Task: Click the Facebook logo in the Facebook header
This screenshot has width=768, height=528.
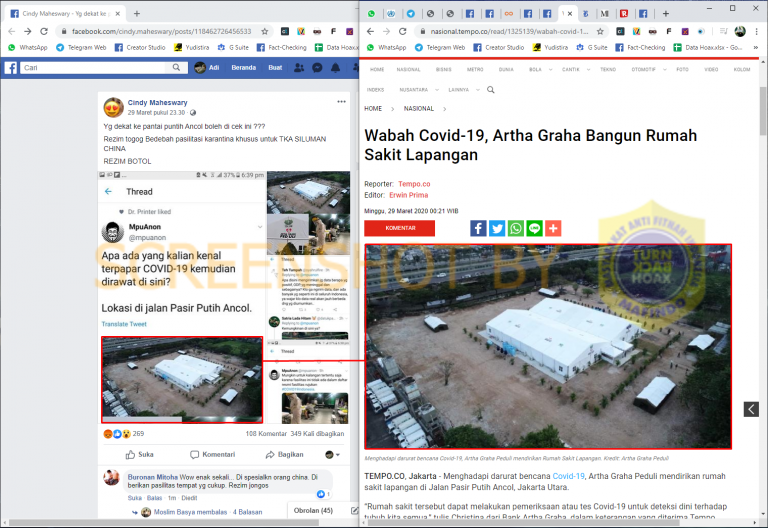Action: 11,68
